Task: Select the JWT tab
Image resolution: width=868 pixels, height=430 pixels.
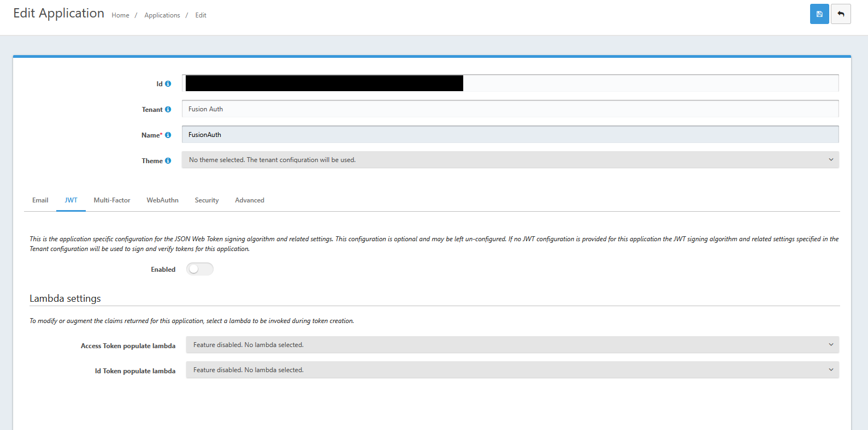Action: pos(71,200)
